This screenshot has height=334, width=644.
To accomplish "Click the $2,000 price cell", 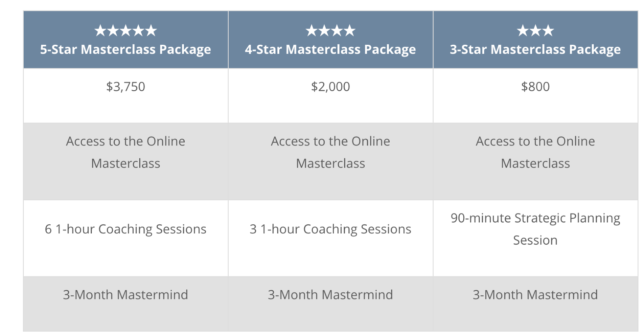I will [x=330, y=95].
